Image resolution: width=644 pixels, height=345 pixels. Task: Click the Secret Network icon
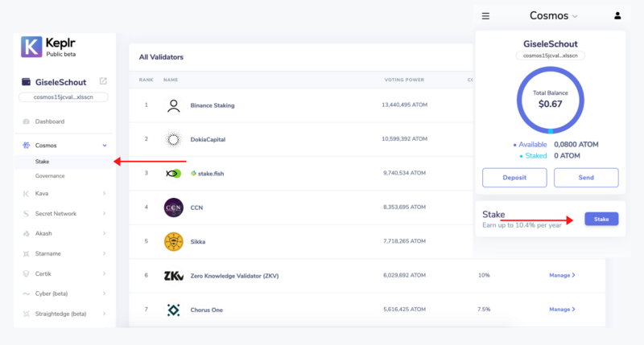pos(26,214)
